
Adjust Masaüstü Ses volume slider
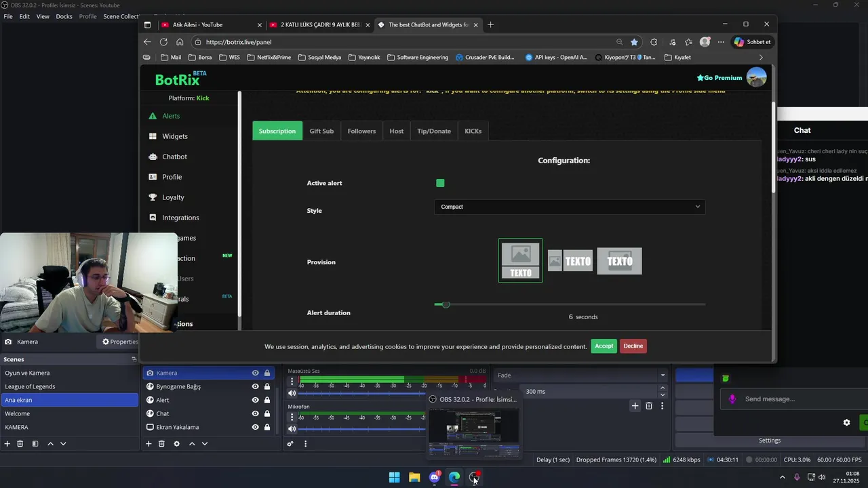pos(363,393)
